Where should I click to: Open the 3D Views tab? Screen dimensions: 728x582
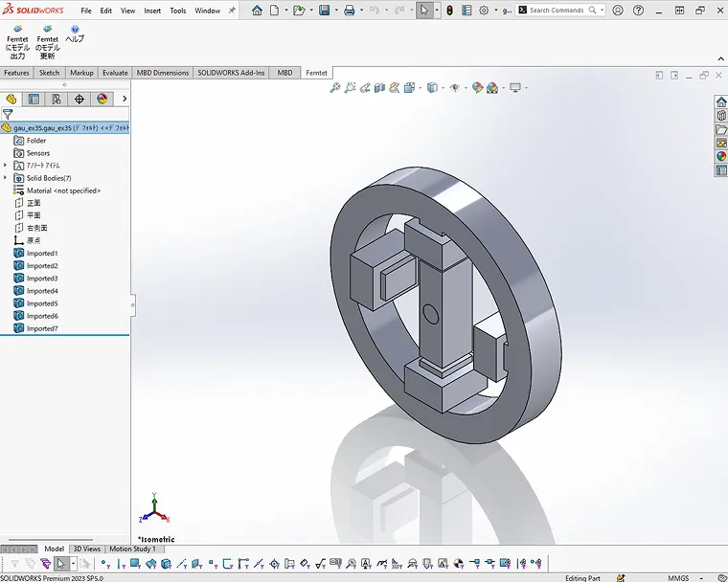click(x=87, y=548)
